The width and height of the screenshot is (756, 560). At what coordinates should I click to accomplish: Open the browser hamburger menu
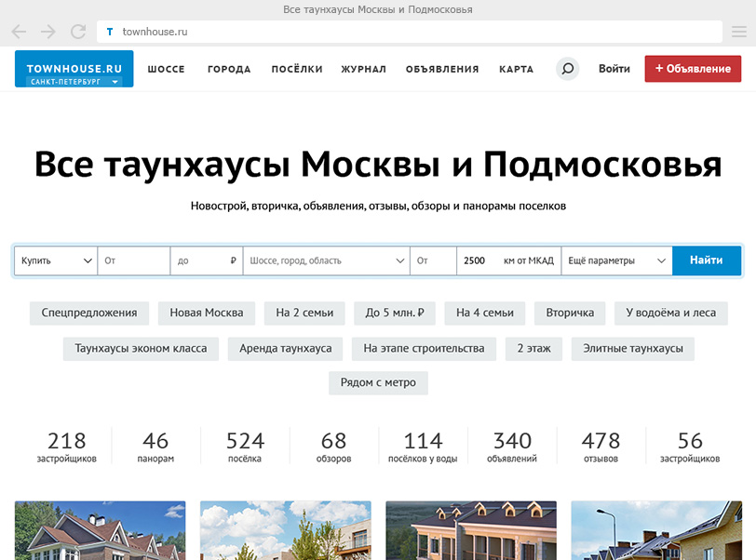[x=738, y=32]
